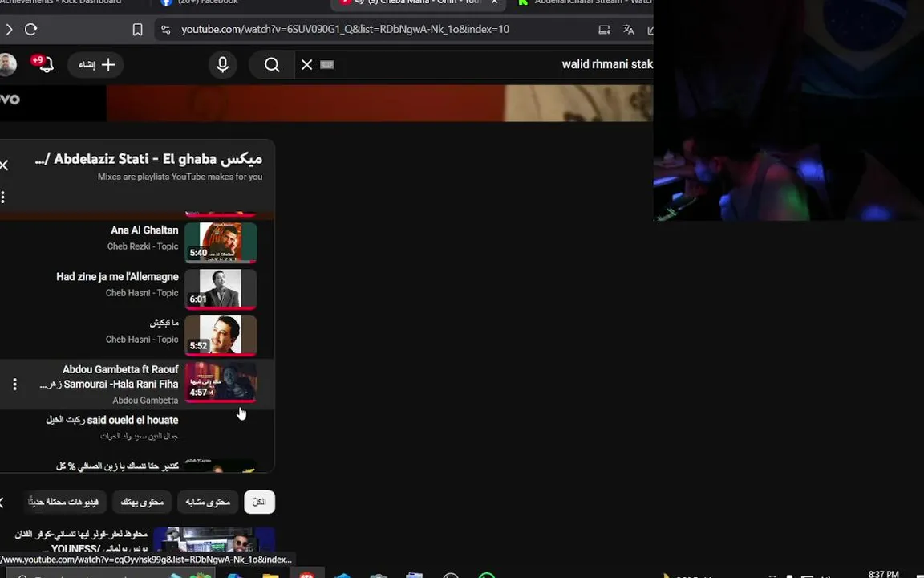Open the زين الصافي playlist item title
The width and height of the screenshot is (924, 578).
117,466
